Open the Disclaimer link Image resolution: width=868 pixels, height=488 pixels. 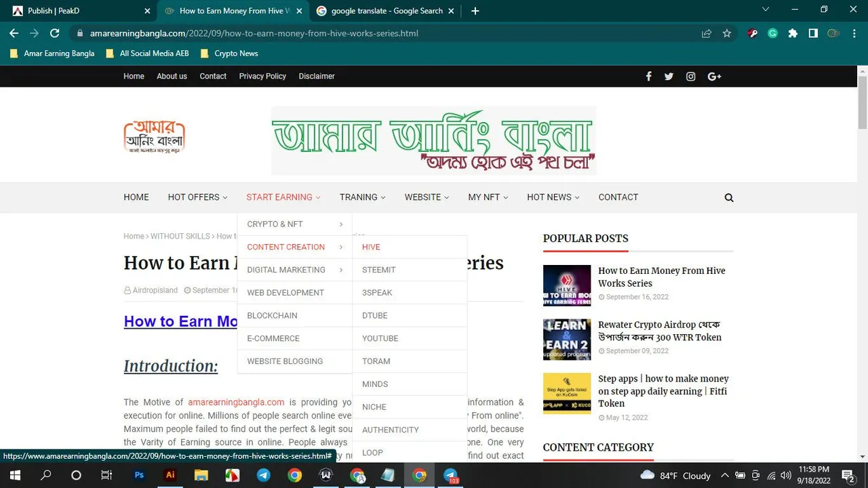click(x=317, y=77)
